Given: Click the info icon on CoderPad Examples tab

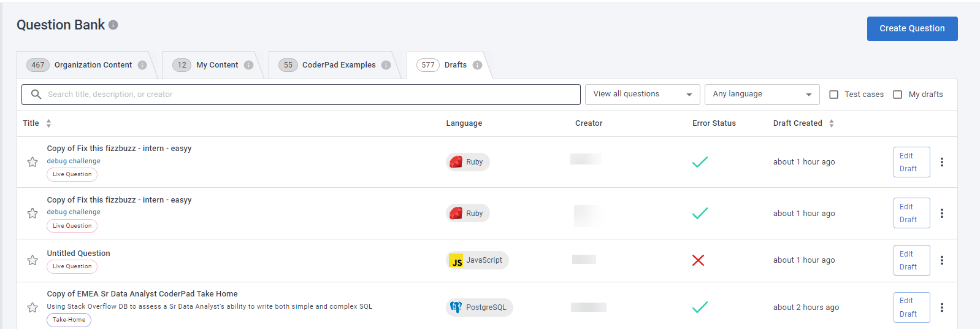Looking at the screenshot, I should [x=386, y=65].
